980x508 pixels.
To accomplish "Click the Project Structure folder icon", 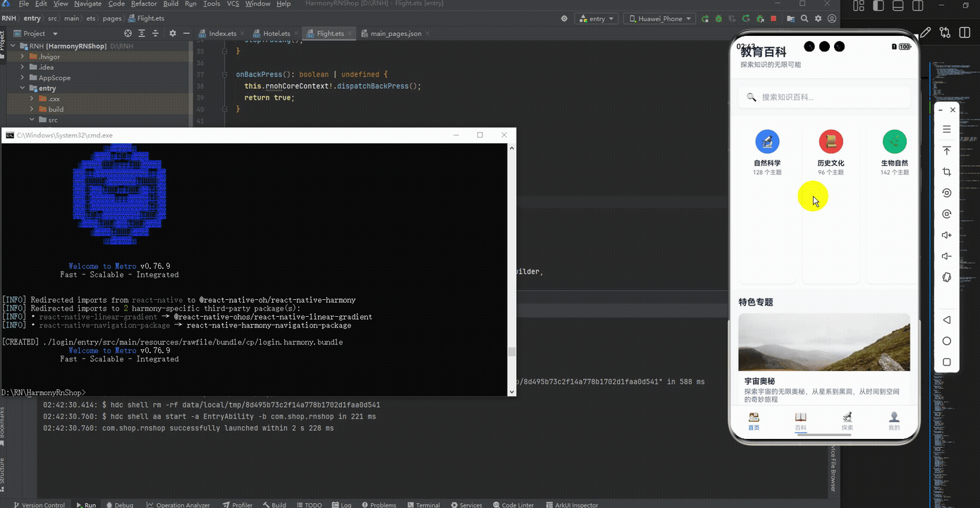I will point(790,19).
